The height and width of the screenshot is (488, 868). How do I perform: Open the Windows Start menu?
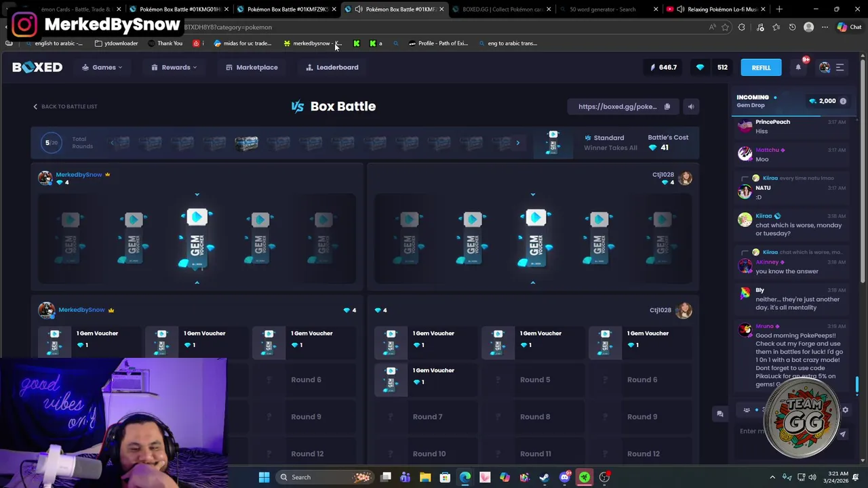(264, 477)
